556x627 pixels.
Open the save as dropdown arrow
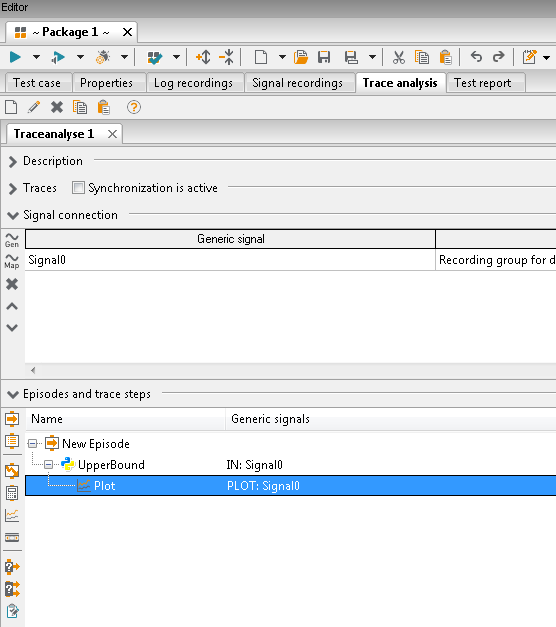point(372,57)
